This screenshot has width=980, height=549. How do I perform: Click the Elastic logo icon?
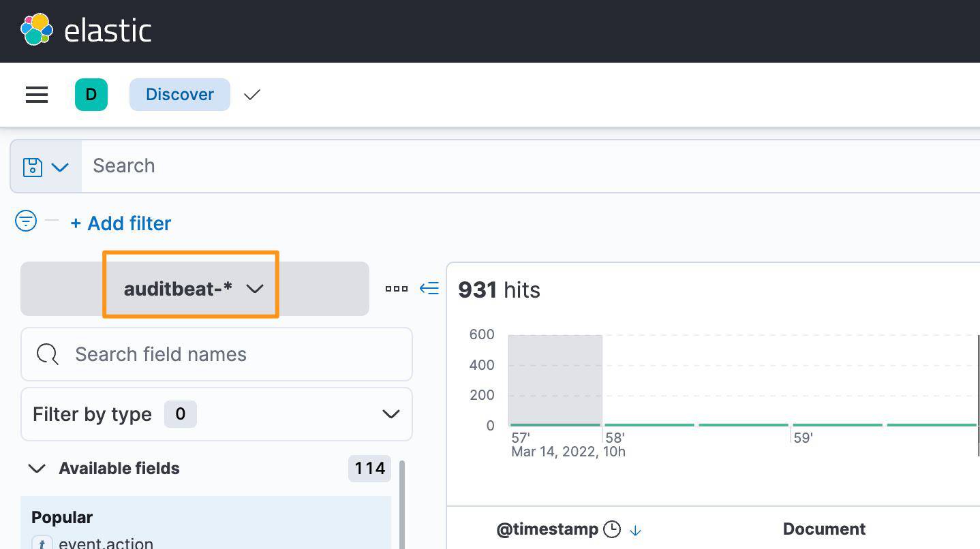(37, 30)
